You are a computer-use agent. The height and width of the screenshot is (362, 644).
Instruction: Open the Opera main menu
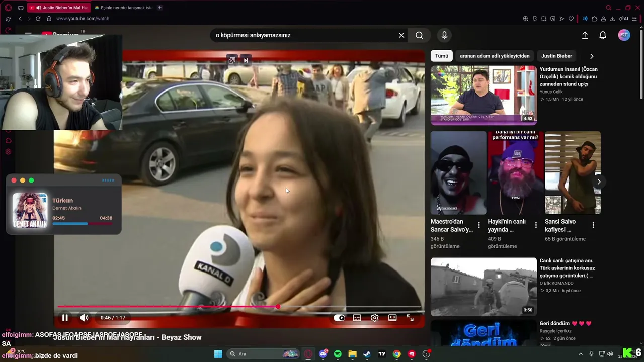(x=8, y=8)
